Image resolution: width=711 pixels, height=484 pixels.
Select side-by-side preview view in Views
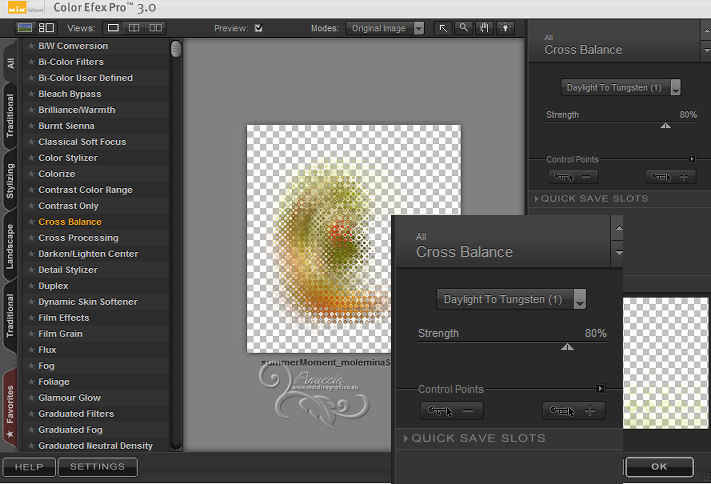point(156,28)
